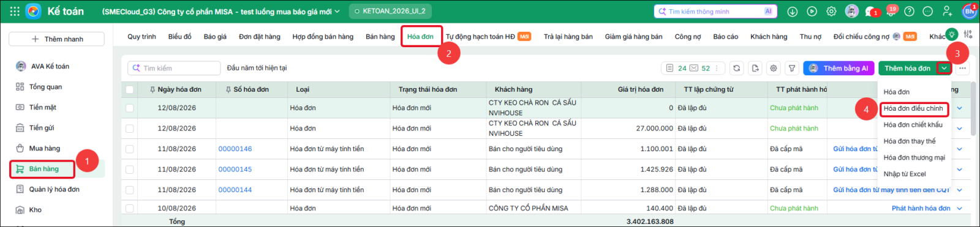The image size is (980, 227).
Task: Switch to the Trả lại hàng bán tab
Action: [x=568, y=37]
